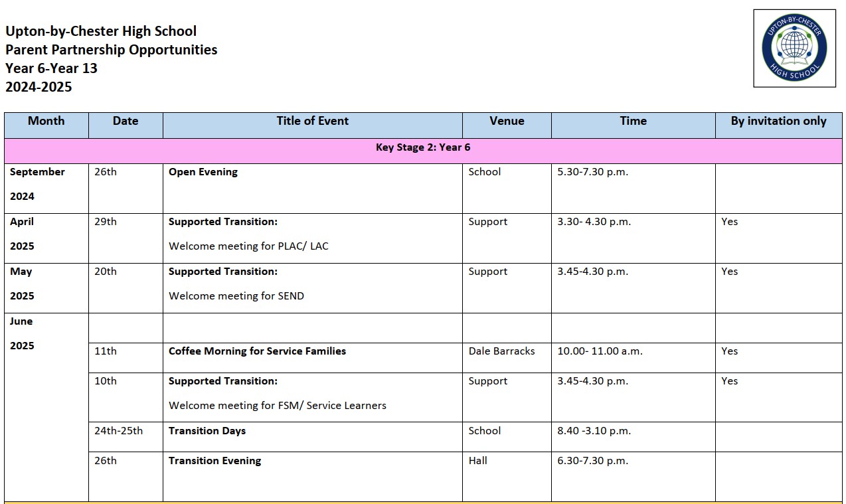The width and height of the screenshot is (846, 504).
Task: Select the 'September' month cell text
Action: [37, 172]
